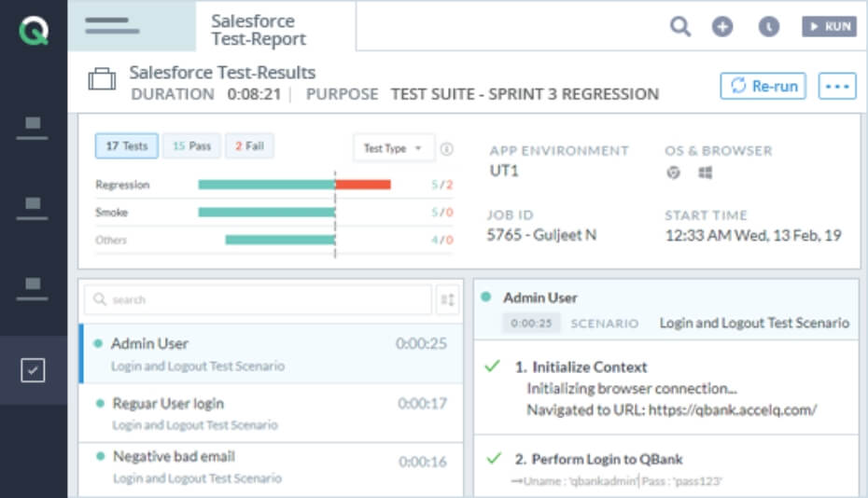The image size is (868, 498).
Task: Open the clock history icon
Action: pos(768,27)
